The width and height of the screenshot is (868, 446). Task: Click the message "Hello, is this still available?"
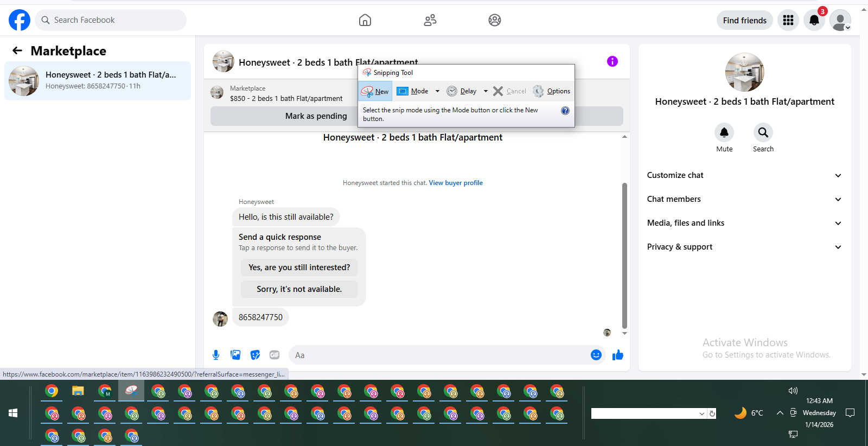pyautogui.click(x=286, y=217)
